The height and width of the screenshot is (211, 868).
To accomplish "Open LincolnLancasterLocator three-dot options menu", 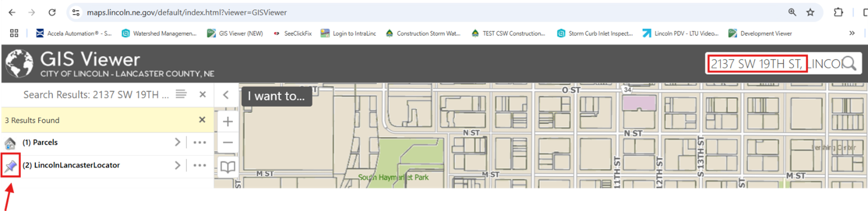I will click(200, 165).
